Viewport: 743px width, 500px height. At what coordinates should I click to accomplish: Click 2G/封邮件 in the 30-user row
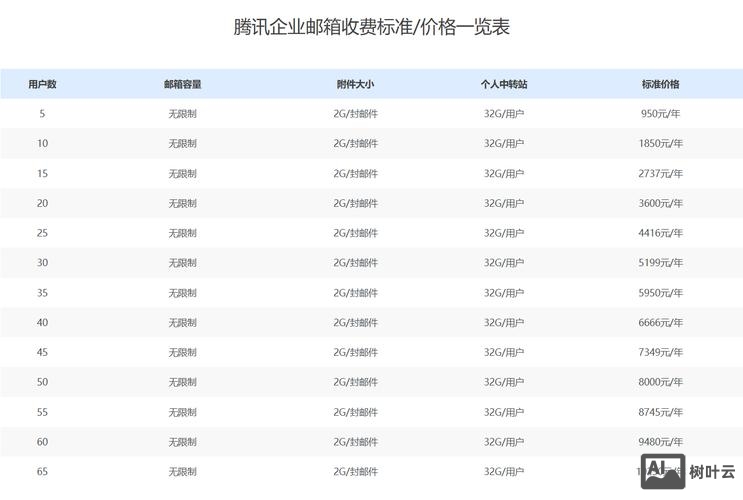click(x=355, y=263)
